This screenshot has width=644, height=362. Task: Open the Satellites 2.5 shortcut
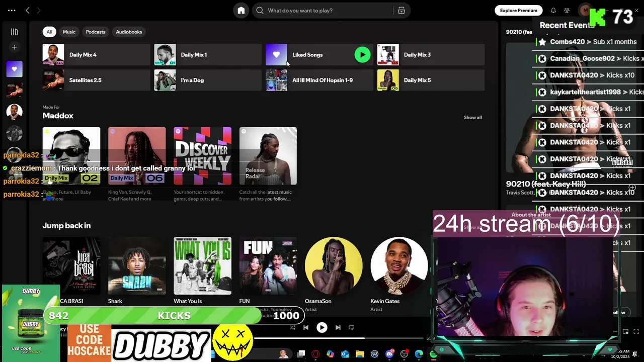96,80
